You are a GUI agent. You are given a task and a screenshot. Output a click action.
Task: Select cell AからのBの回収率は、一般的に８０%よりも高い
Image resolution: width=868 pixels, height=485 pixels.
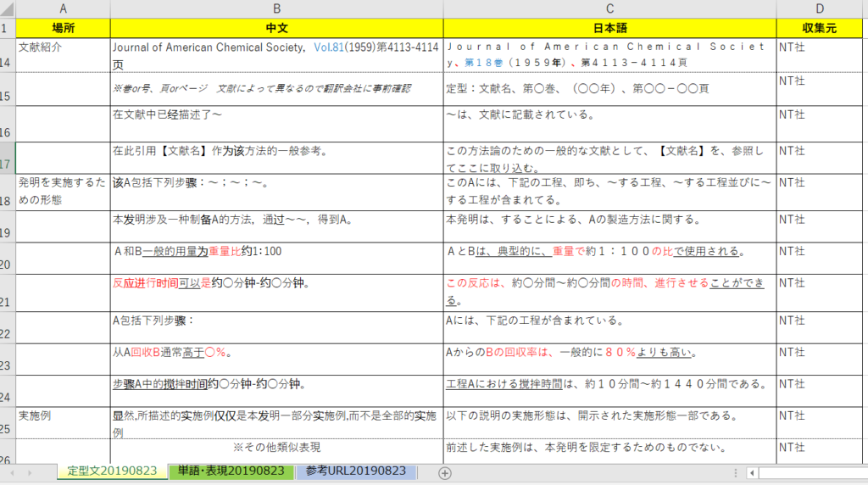click(x=609, y=360)
